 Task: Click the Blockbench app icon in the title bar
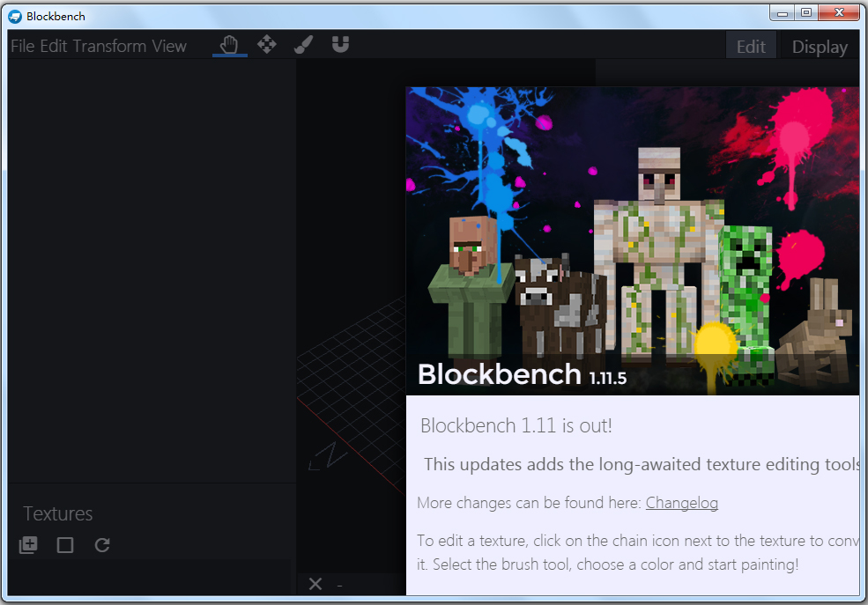15,17
